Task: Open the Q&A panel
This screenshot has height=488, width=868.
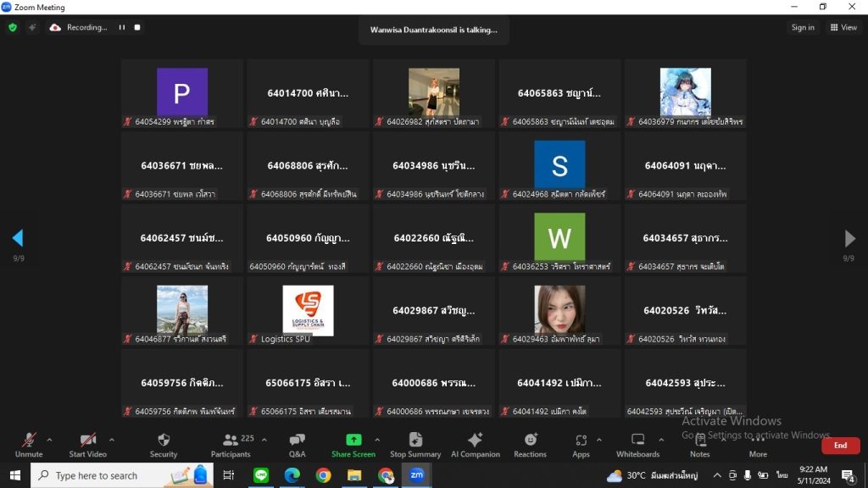Action: (298, 446)
